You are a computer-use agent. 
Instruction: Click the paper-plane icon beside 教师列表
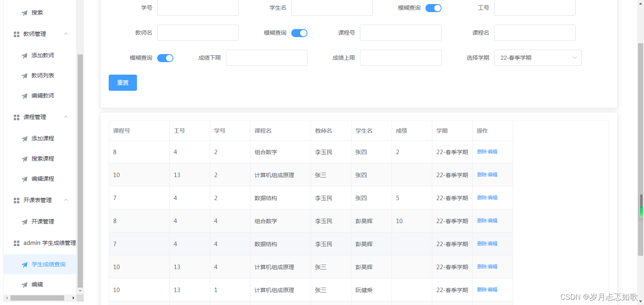25,76
